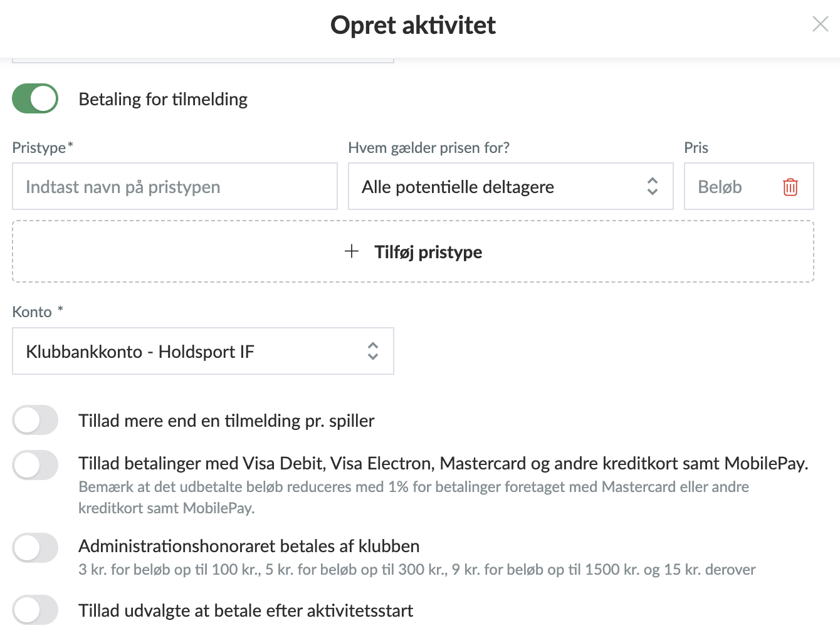Click the 'Administrationshonoraret betales af klubben' label text
The width and height of the screenshot is (840, 633).
pos(249,546)
